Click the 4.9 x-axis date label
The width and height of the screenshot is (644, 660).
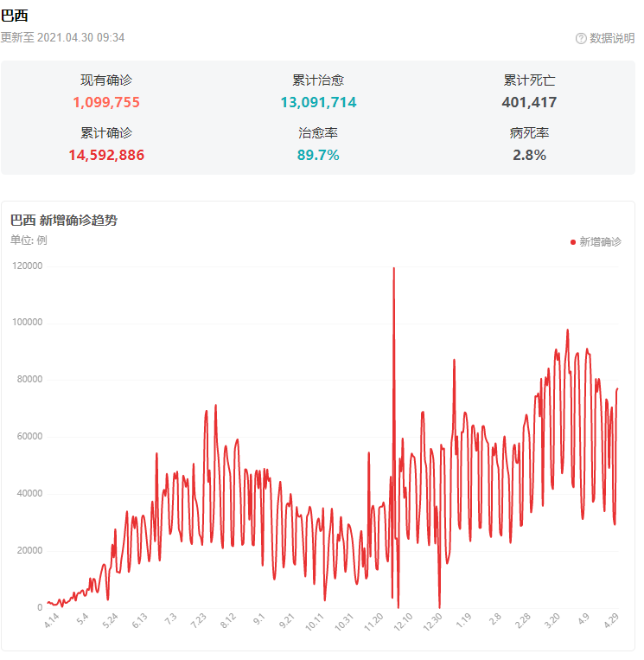coord(583,618)
